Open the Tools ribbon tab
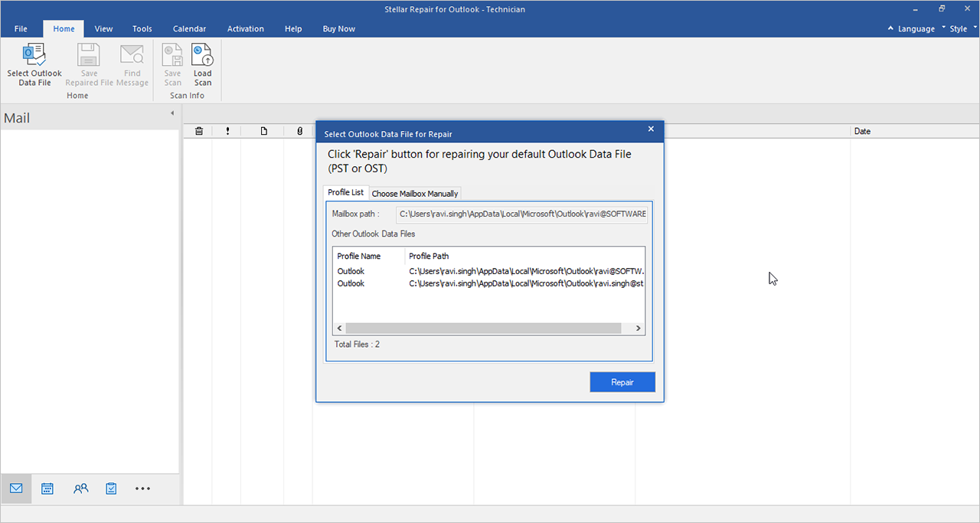Viewport: 980px width, 523px height. [x=142, y=29]
